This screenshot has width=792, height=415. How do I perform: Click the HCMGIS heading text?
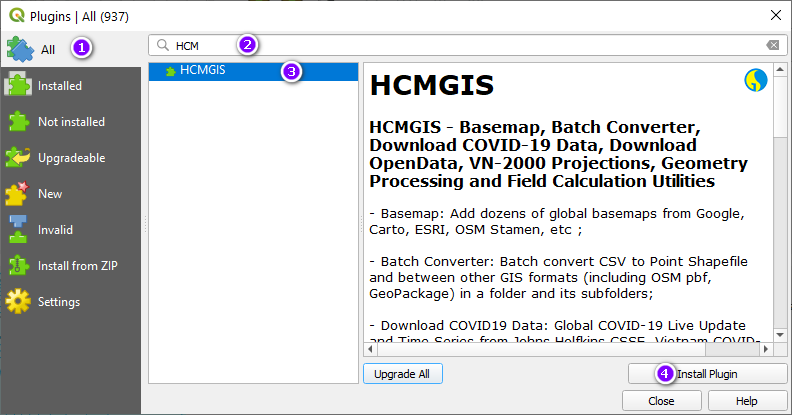432,85
